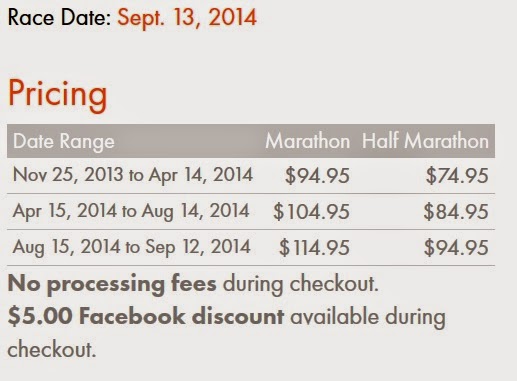
Task: Click the Marathon column header
Action: coord(308,141)
